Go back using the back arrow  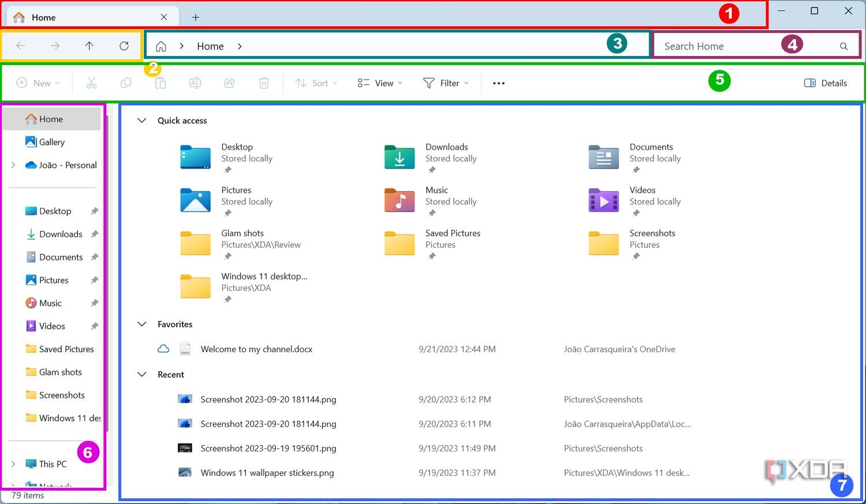(20, 46)
